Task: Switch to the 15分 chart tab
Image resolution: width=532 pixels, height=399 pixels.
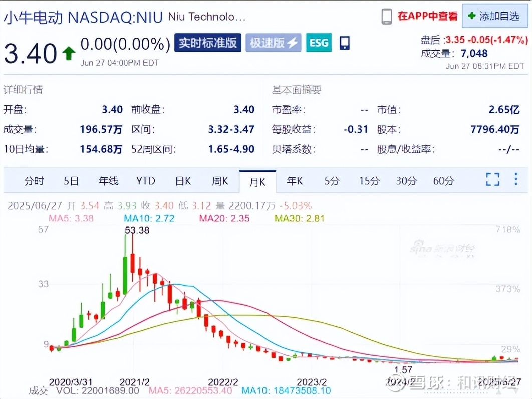Action: point(369,181)
